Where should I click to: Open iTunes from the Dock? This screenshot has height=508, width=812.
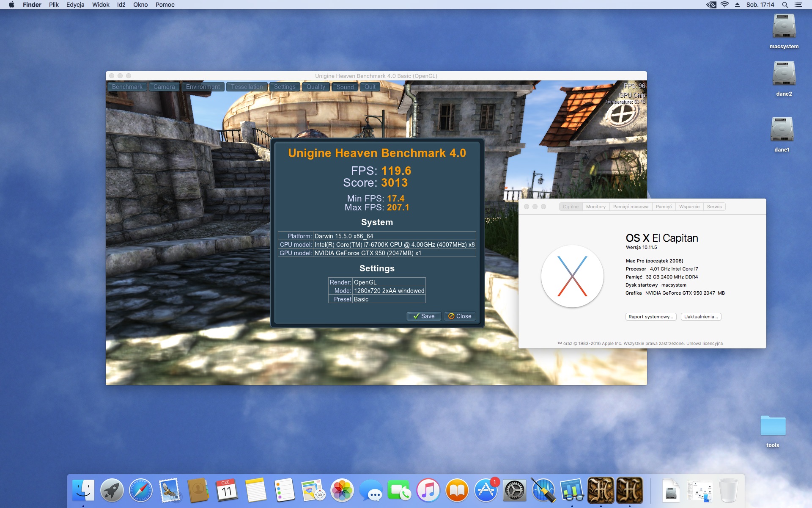click(x=428, y=490)
